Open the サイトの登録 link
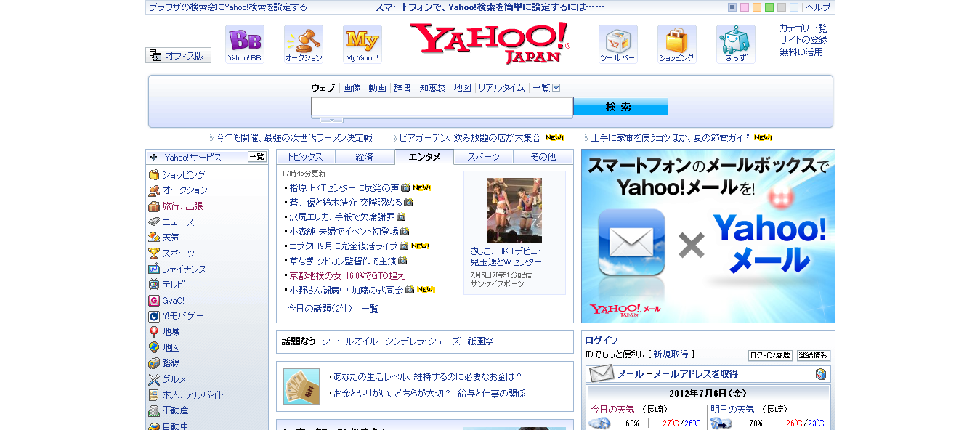 (803, 40)
